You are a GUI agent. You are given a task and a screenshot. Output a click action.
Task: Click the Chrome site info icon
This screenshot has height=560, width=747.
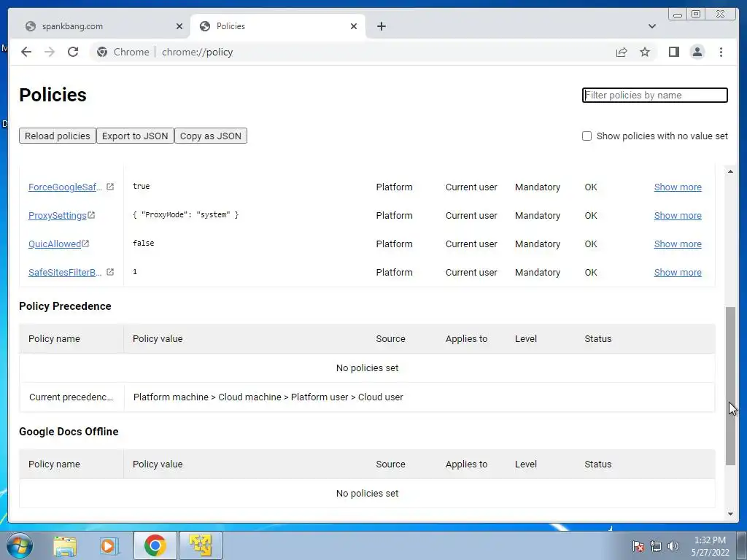102,52
